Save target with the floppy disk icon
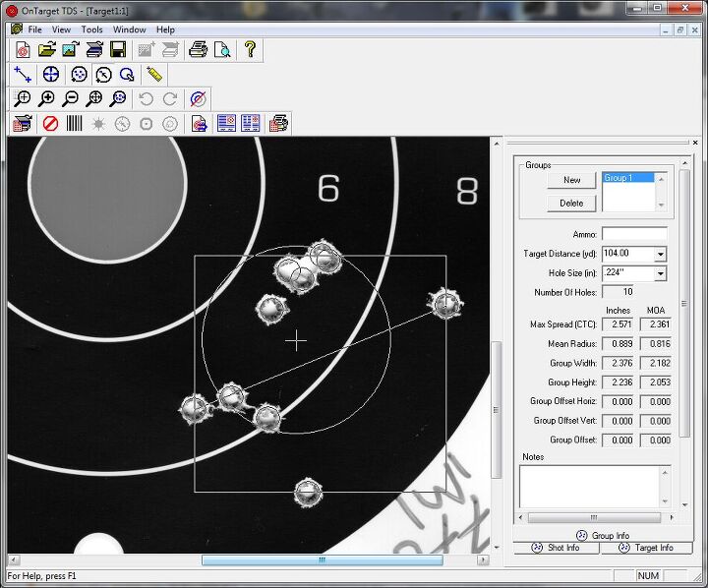This screenshot has width=708, height=588. pyautogui.click(x=118, y=49)
